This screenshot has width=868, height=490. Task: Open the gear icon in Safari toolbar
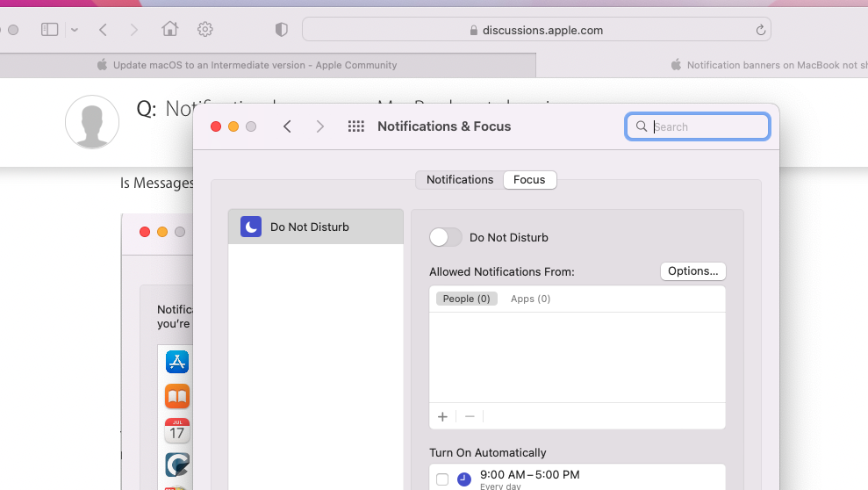tap(205, 29)
